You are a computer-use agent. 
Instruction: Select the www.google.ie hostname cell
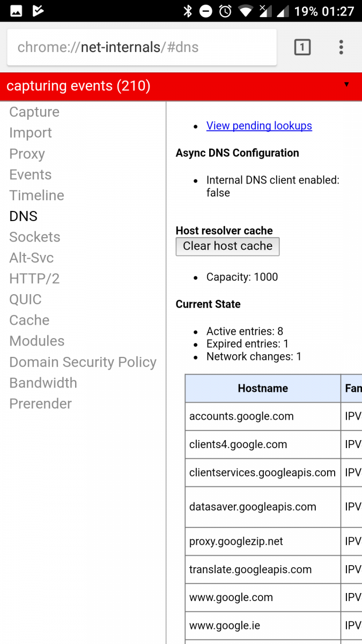263,626
